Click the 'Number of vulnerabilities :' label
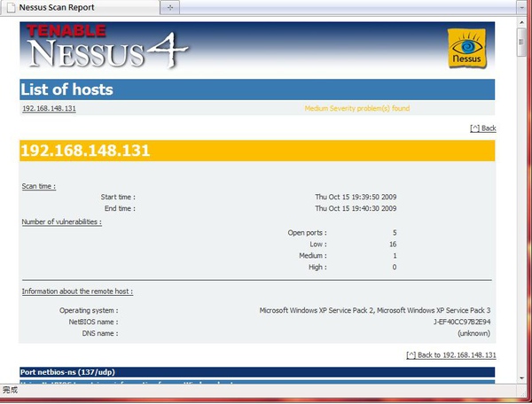Viewport: 532px width, 404px height. tap(61, 221)
